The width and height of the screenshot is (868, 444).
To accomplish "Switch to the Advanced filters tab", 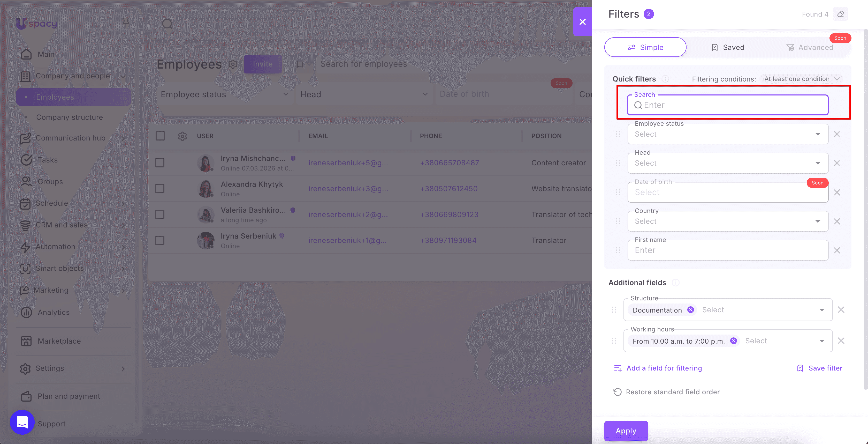I will click(x=810, y=47).
